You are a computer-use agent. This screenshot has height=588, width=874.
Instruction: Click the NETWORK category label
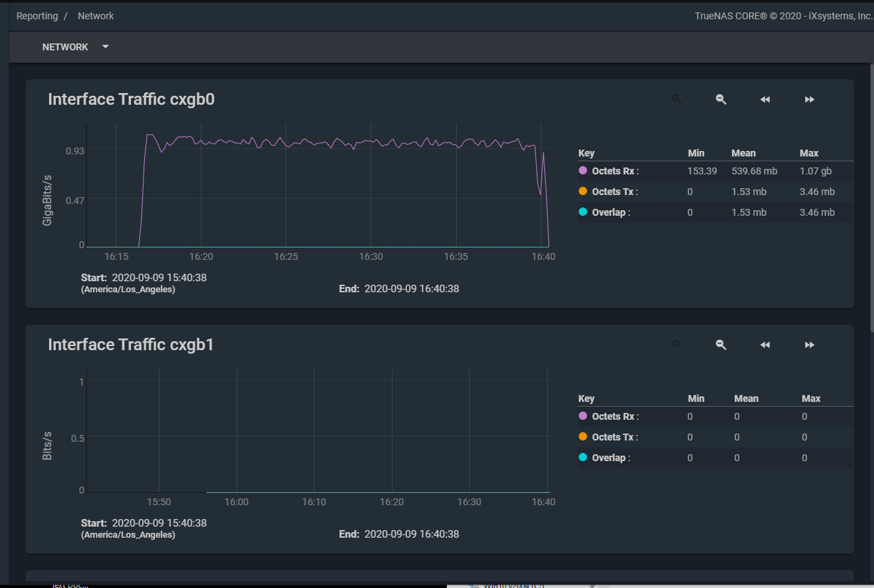tap(66, 47)
